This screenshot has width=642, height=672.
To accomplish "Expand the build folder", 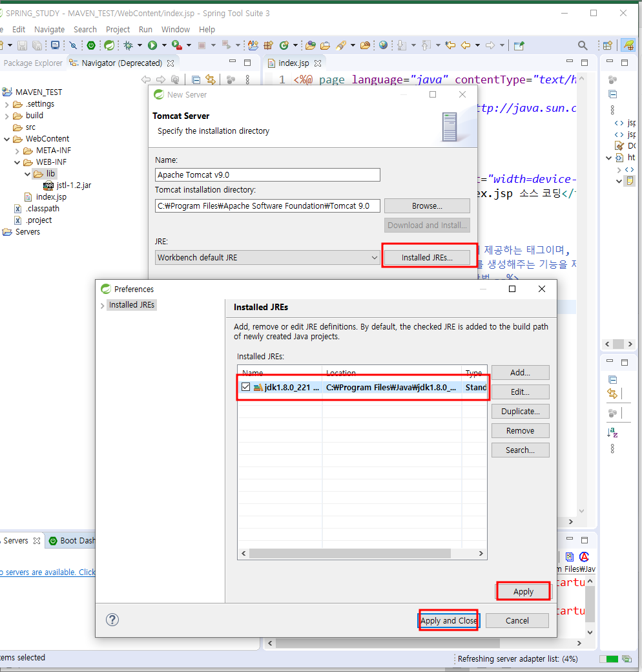I will click(6, 116).
